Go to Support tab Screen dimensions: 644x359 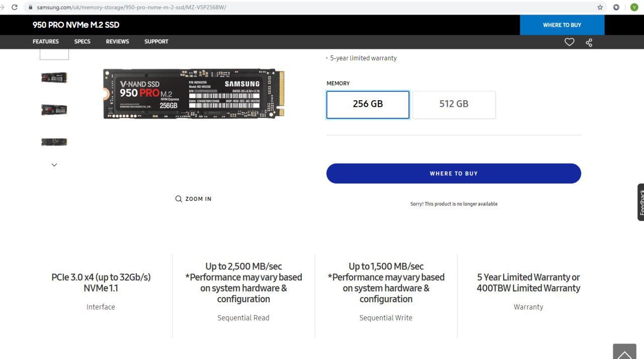point(156,42)
